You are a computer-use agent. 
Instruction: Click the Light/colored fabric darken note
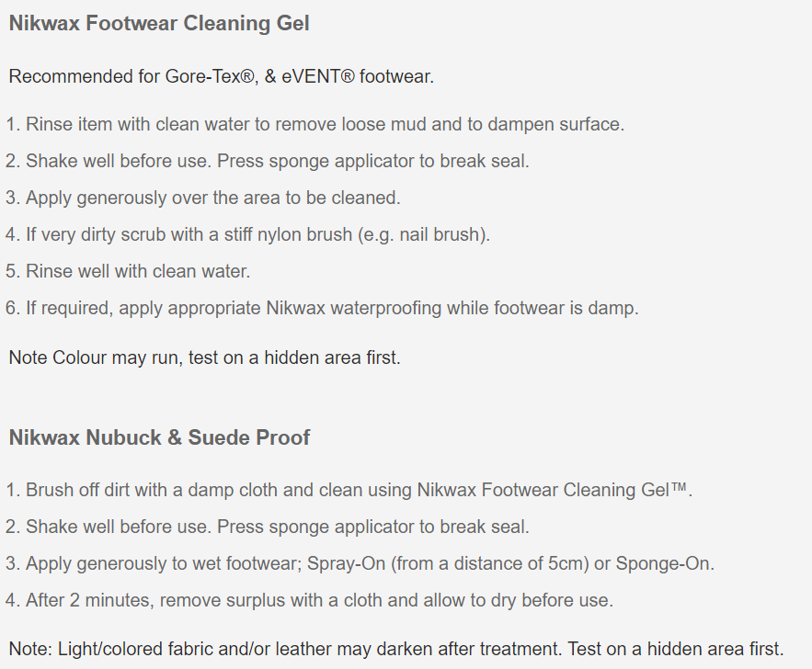click(396, 650)
